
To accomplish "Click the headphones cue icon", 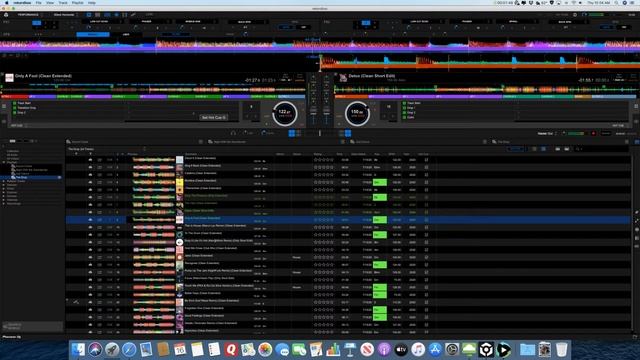I will point(233,133).
